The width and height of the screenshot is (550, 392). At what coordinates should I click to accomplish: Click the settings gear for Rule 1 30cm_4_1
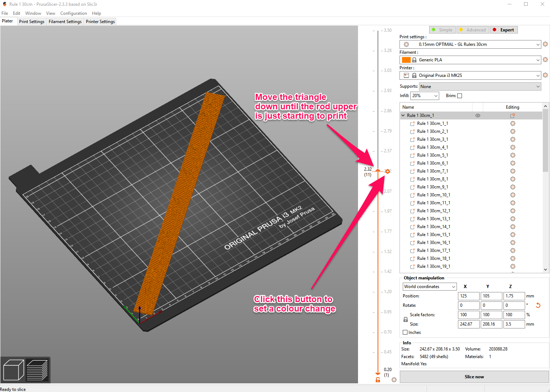point(512,147)
